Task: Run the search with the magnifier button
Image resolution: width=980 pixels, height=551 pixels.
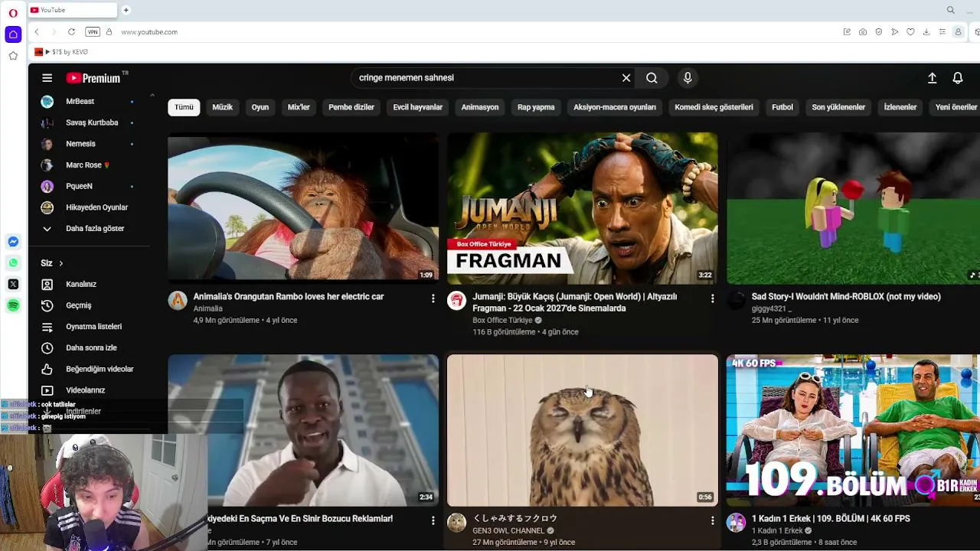Action: coord(652,78)
